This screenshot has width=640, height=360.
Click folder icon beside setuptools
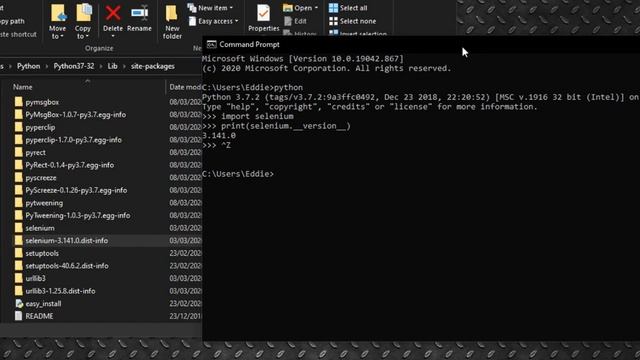tap(18, 253)
